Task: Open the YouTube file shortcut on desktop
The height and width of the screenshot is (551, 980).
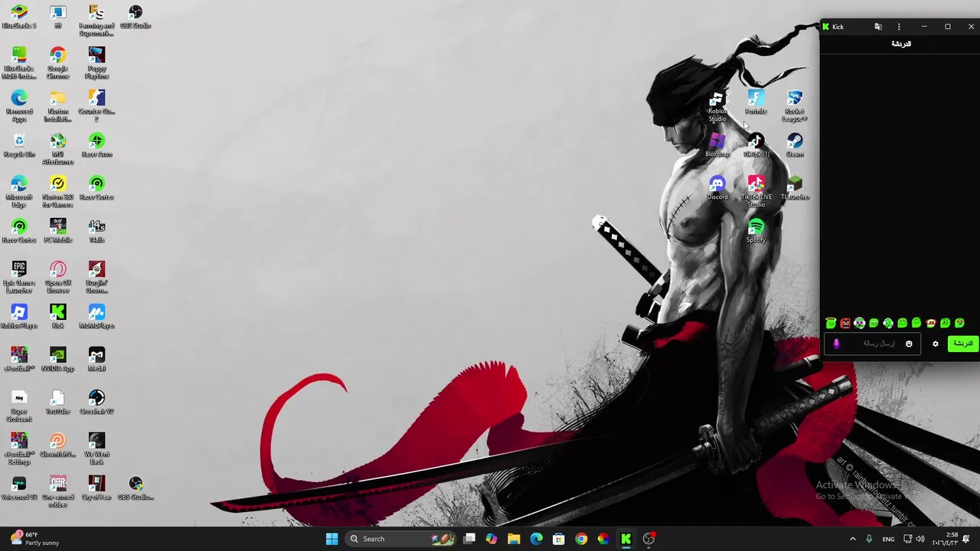Action: 58,403
